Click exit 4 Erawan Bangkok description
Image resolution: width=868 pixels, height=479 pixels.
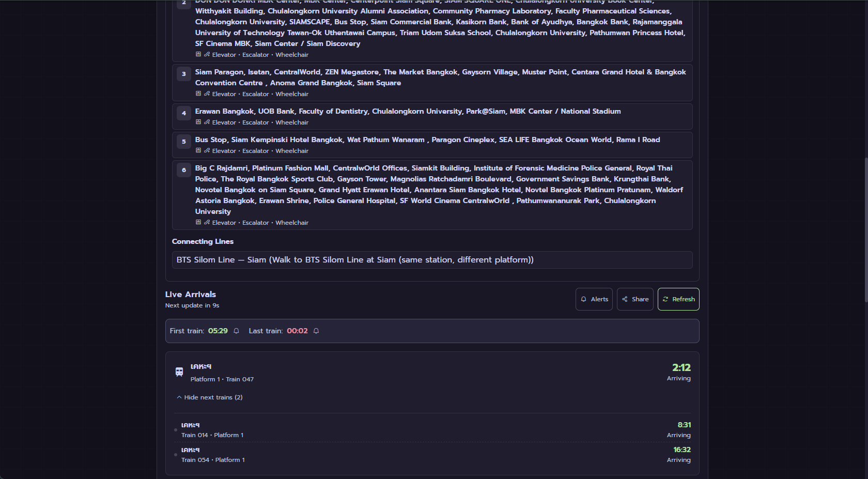click(x=408, y=111)
